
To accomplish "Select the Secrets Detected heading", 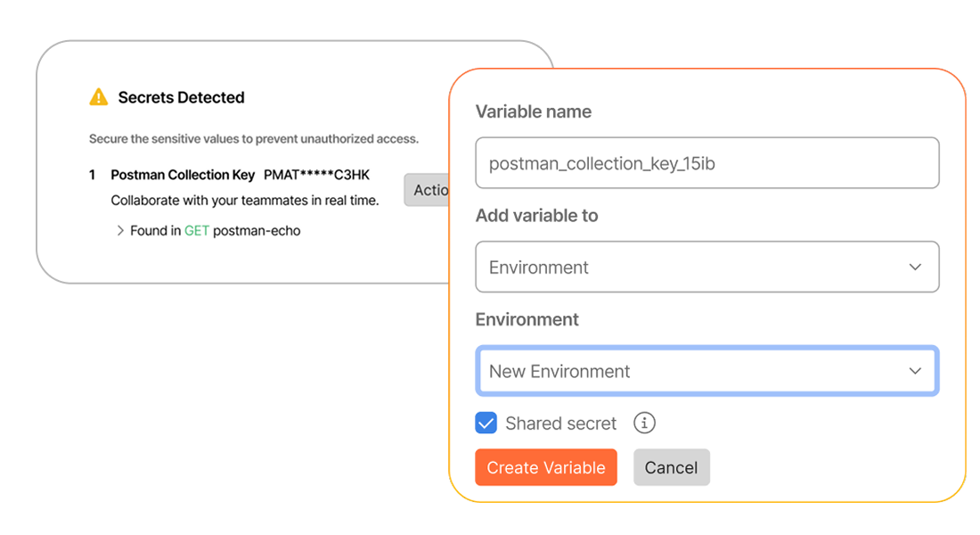I will coord(181,96).
